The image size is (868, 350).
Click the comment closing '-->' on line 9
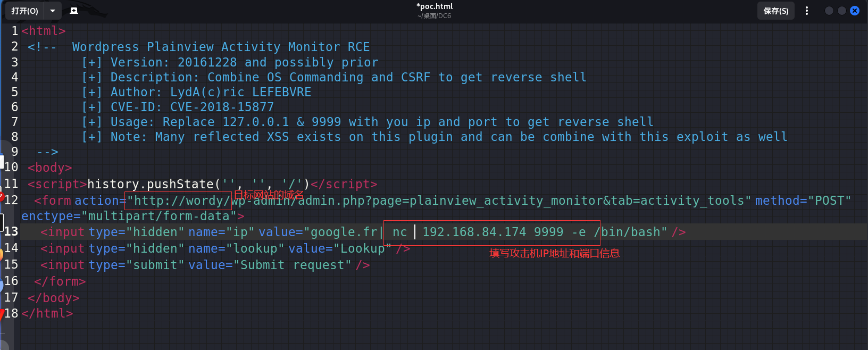47,152
